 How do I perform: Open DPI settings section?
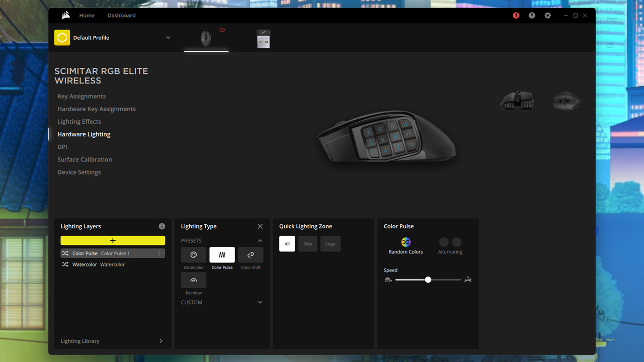tap(62, 147)
